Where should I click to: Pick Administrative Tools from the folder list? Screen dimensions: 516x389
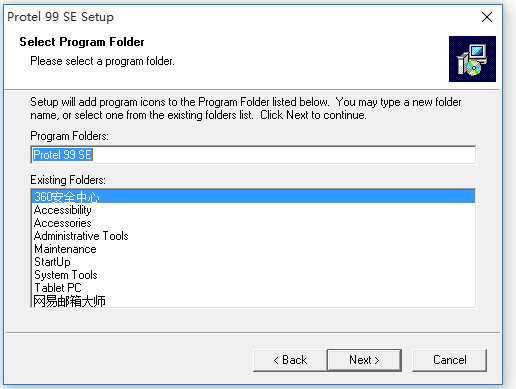[253, 236]
